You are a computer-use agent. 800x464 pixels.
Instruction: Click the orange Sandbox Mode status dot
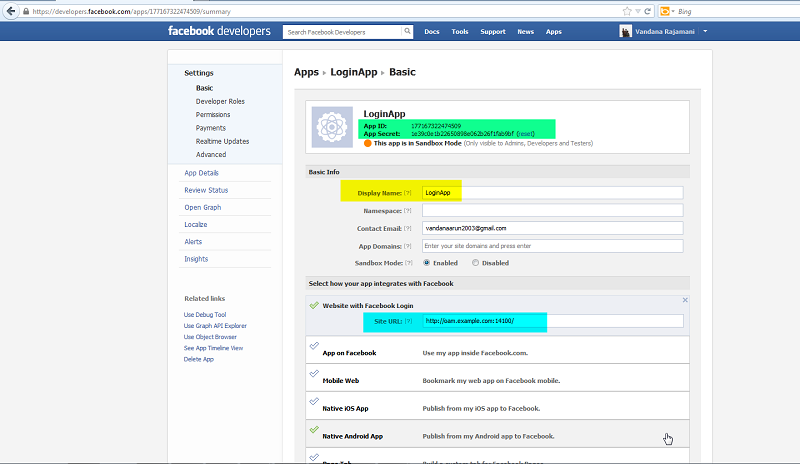[x=367, y=143]
